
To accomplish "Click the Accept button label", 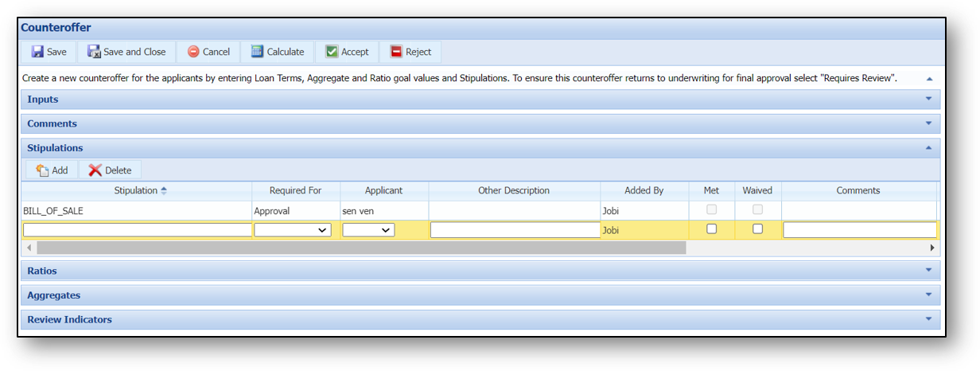I will coord(355,52).
